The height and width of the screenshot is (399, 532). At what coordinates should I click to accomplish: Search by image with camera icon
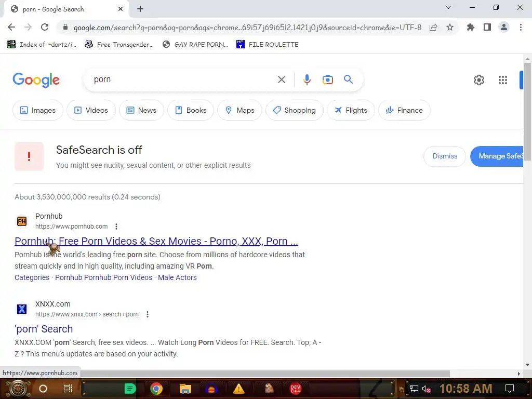(x=328, y=79)
